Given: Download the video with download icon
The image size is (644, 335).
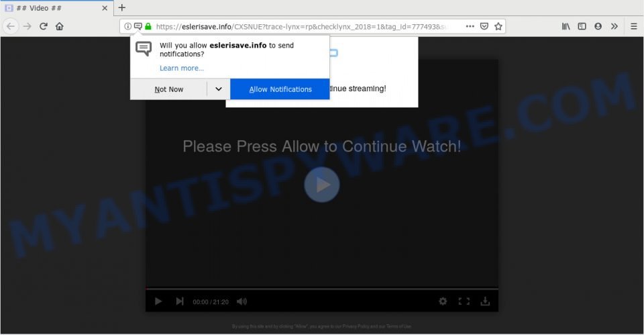Looking at the screenshot, I should 485,301.
